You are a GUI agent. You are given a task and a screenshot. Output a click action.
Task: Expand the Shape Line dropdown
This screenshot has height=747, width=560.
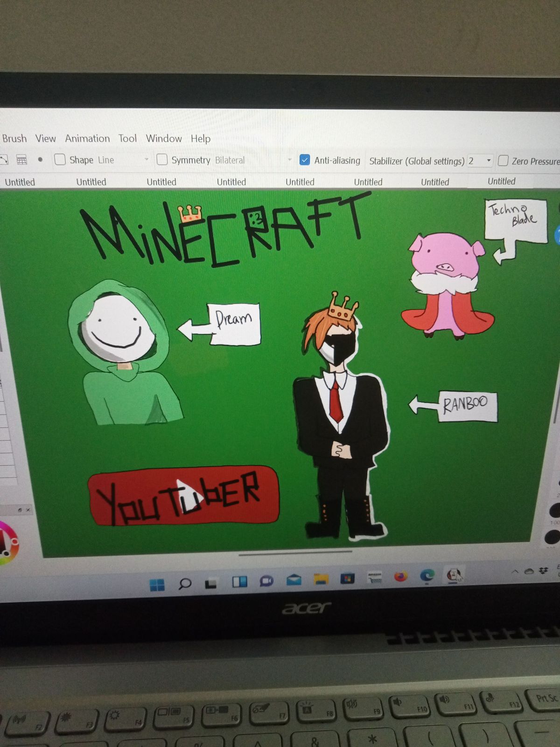click(146, 160)
